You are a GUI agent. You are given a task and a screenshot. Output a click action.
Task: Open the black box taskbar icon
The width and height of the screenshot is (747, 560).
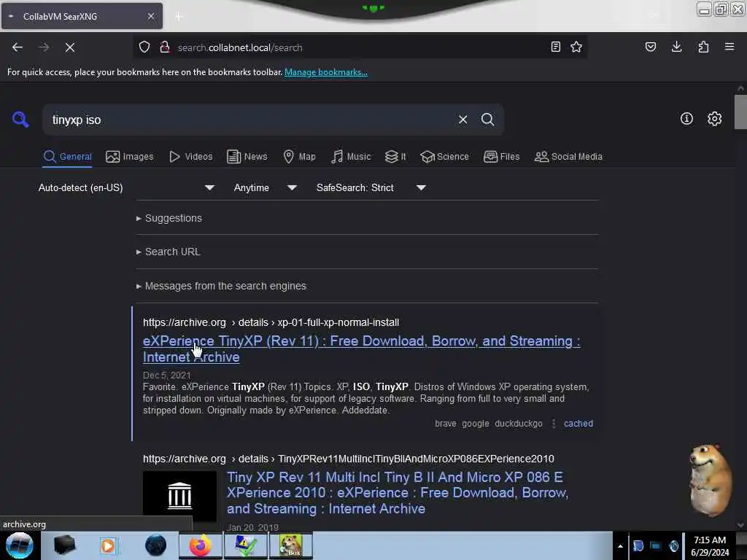pos(65,545)
